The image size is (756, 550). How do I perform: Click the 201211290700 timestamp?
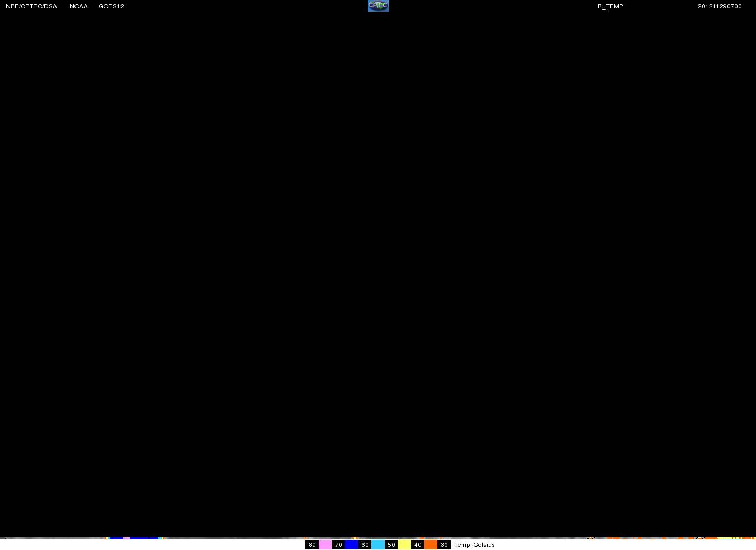pyautogui.click(x=720, y=6)
